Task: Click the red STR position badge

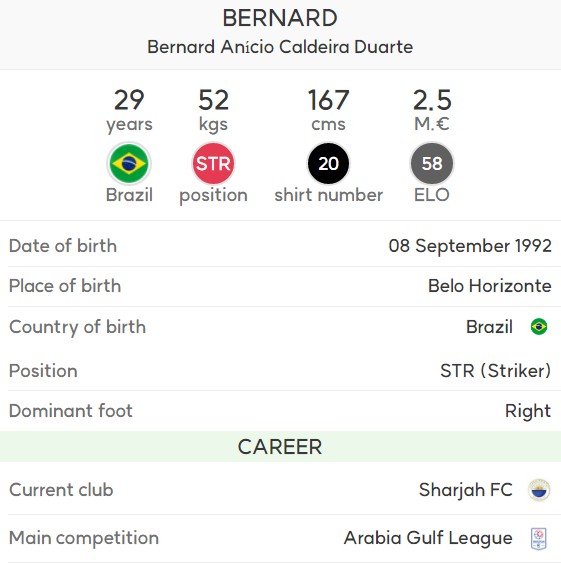Action: click(213, 163)
